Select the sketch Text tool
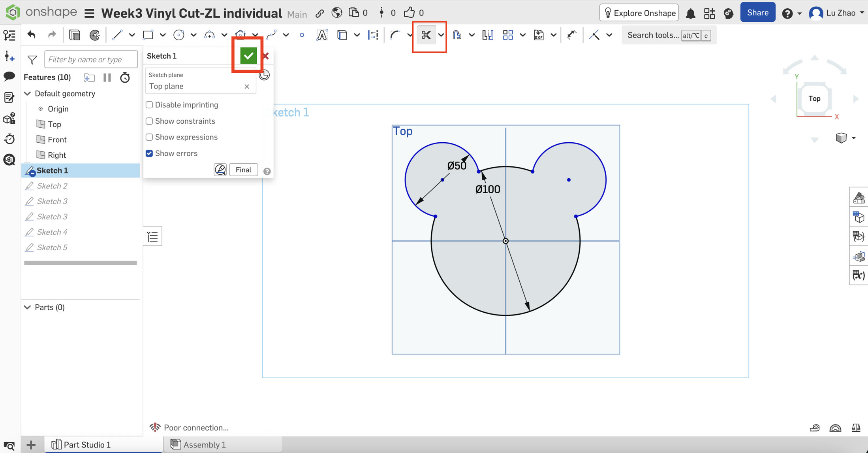Screen dimensions: 868x453 pos(322,35)
